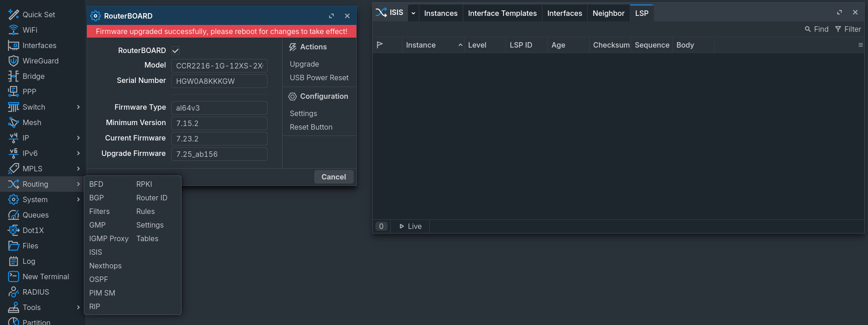The width and height of the screenshot is (868, 325).
Task: Click the Checksum column header
Action: click(x=610, y=45)
